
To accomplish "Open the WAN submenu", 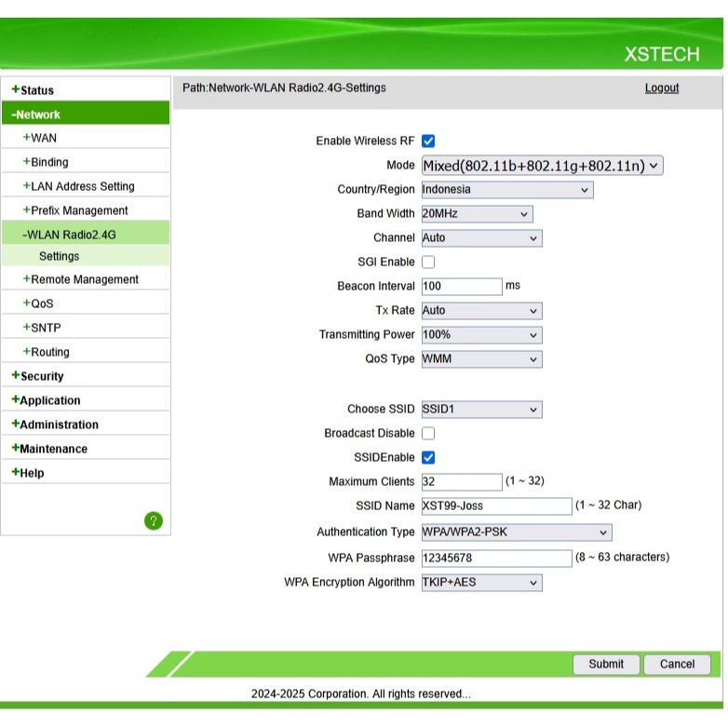I will [43, 138].
